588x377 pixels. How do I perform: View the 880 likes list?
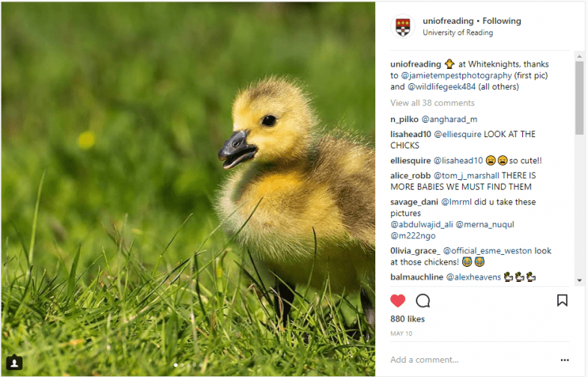point(407,319)
